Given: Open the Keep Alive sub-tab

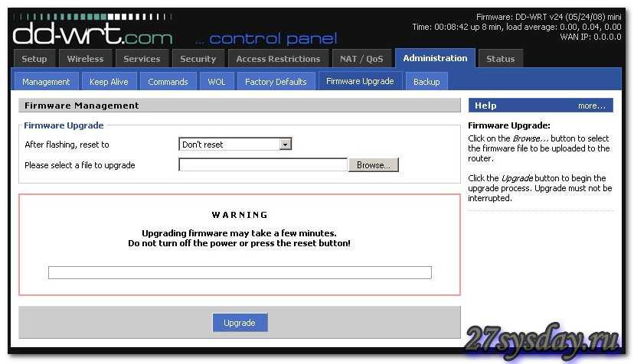Looking at the screenshot, I should pyautogui.click(x=109, y=82).
